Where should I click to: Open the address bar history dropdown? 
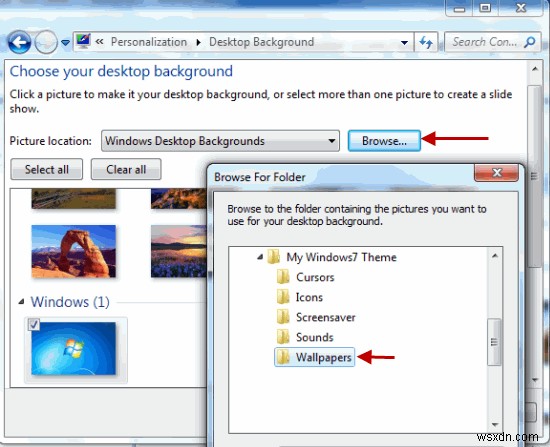pyautogui.click(x=404, y=42)
